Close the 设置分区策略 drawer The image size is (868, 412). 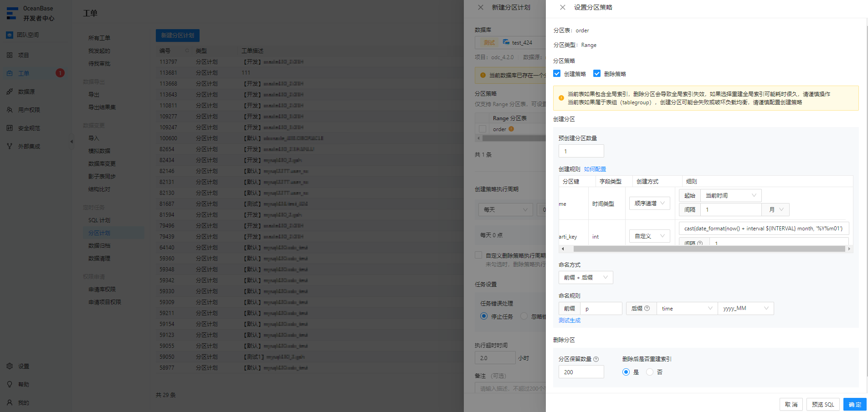(x=563, y=7)
